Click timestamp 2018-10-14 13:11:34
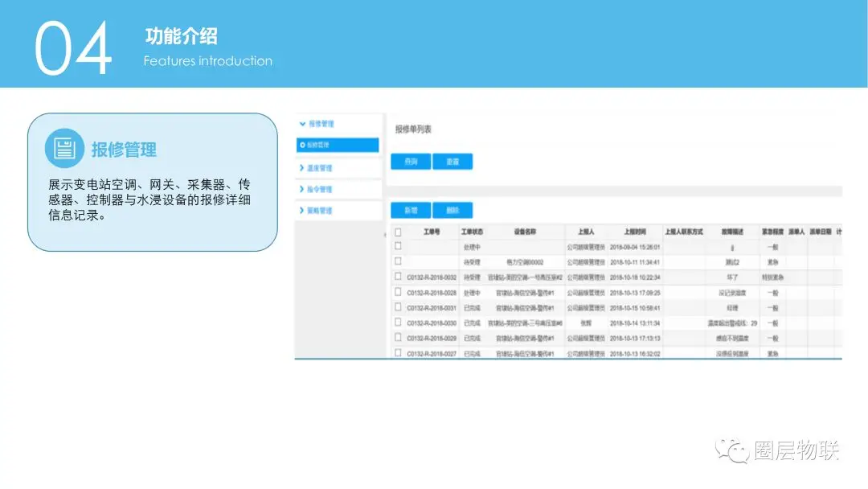The width and height of the screenshot is (868, 489). tap(635, 323)
